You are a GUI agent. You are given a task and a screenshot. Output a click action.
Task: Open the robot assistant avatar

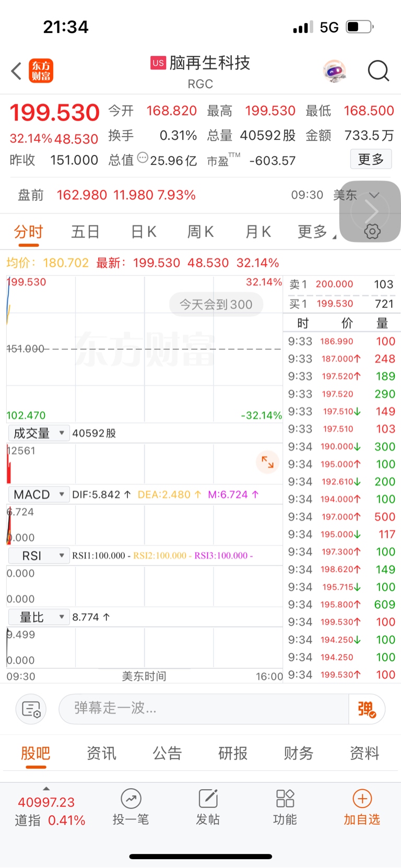click(335, 71)
